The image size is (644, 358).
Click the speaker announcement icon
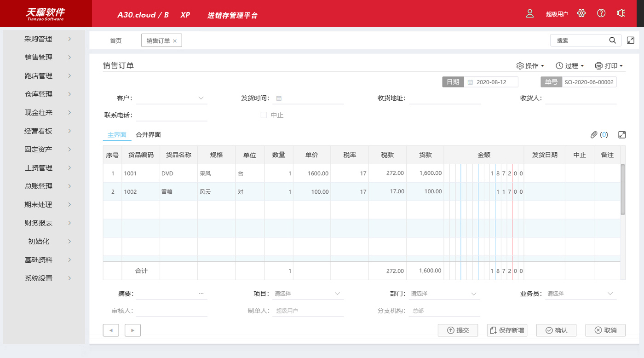coord(621,13)
